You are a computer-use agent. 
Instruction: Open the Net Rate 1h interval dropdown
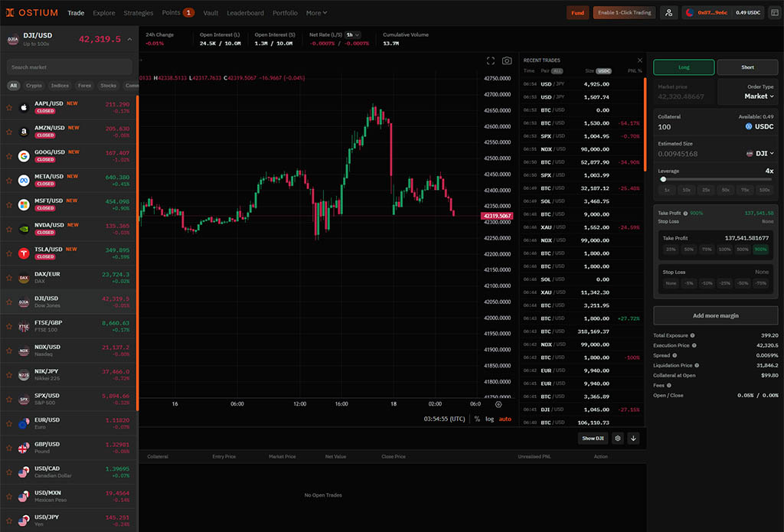(353, 35)
